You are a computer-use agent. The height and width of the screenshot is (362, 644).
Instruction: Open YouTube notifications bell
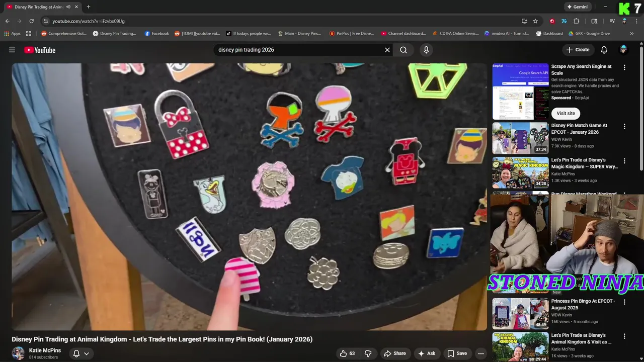604,50
